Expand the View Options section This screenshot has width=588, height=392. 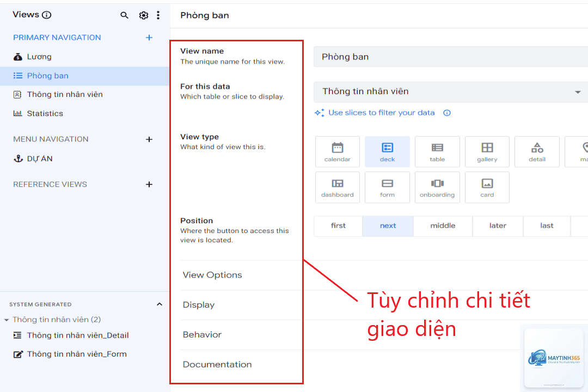point(212,275)
